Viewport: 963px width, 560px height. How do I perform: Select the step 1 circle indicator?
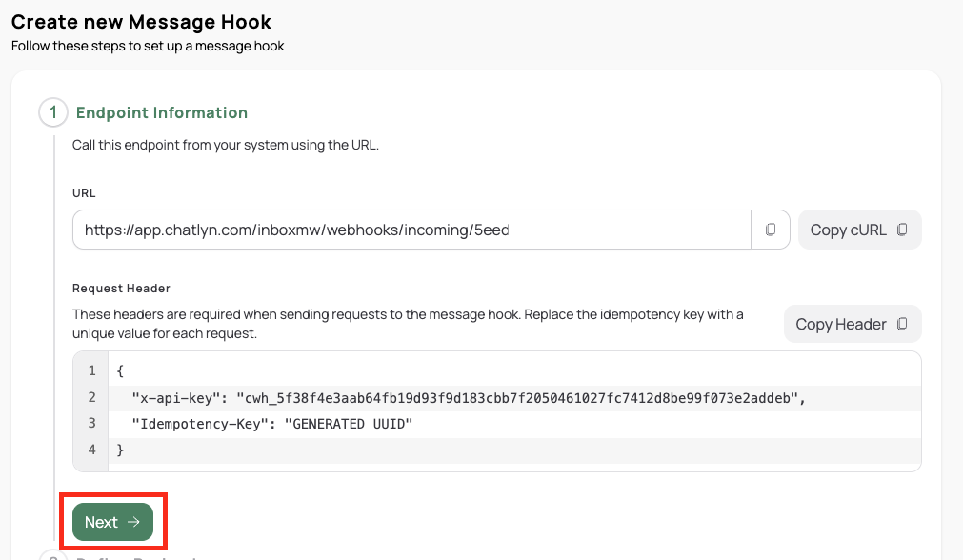pos(53,112)
